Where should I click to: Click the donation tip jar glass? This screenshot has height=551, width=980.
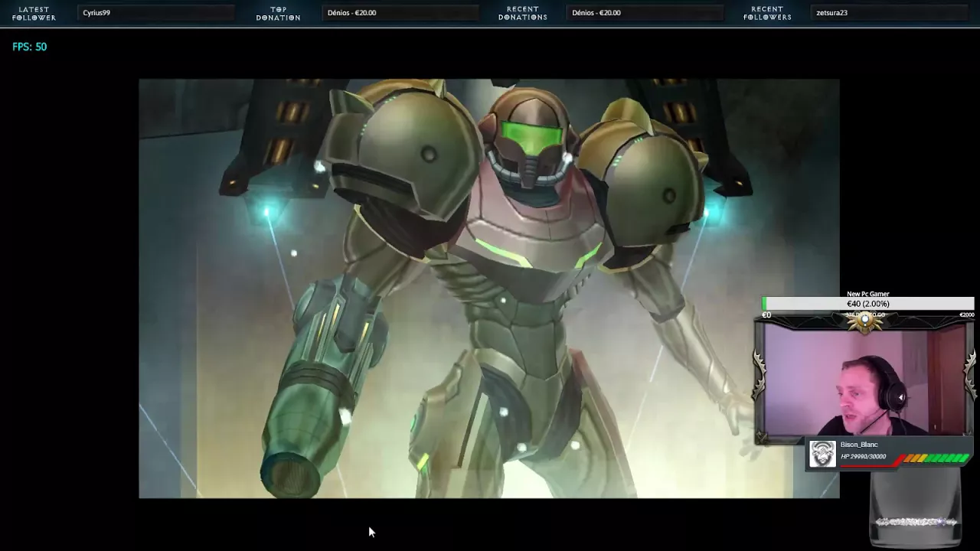[916, 510]
